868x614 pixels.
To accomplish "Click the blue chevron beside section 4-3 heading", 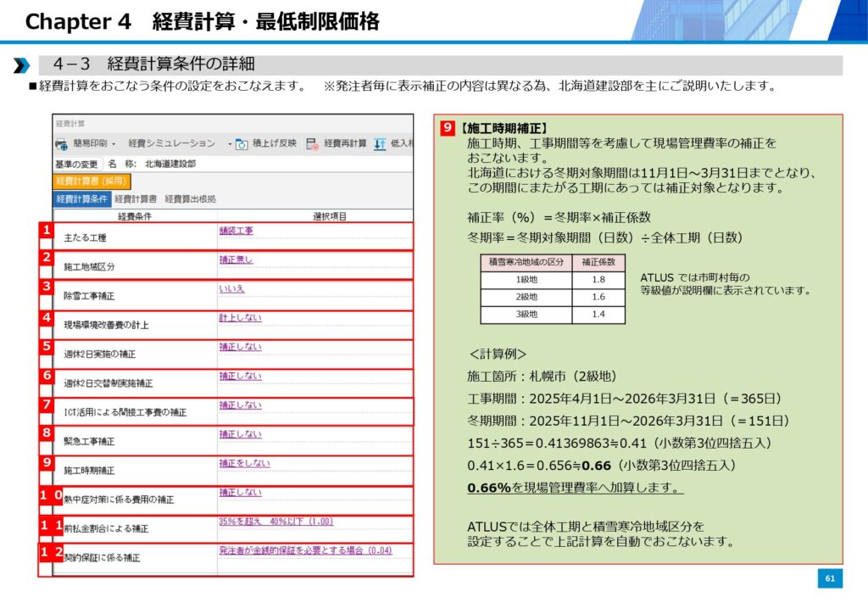I will click(21, 65).
